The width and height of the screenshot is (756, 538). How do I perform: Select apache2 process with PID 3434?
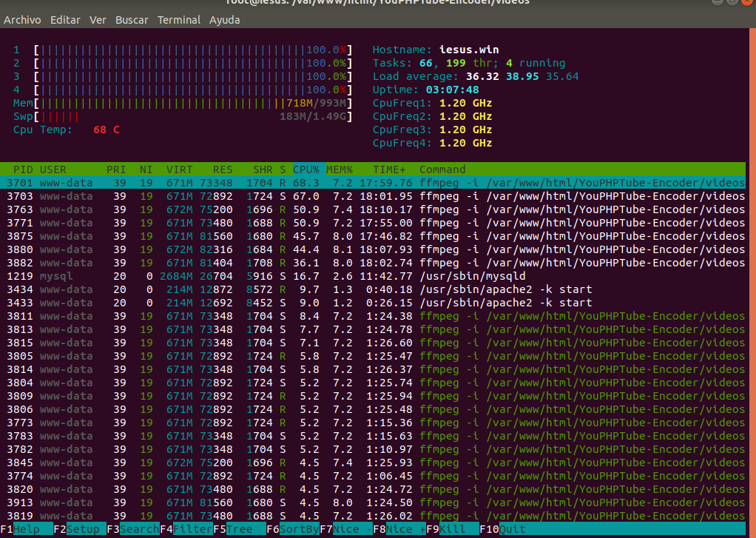pos(373,289)
